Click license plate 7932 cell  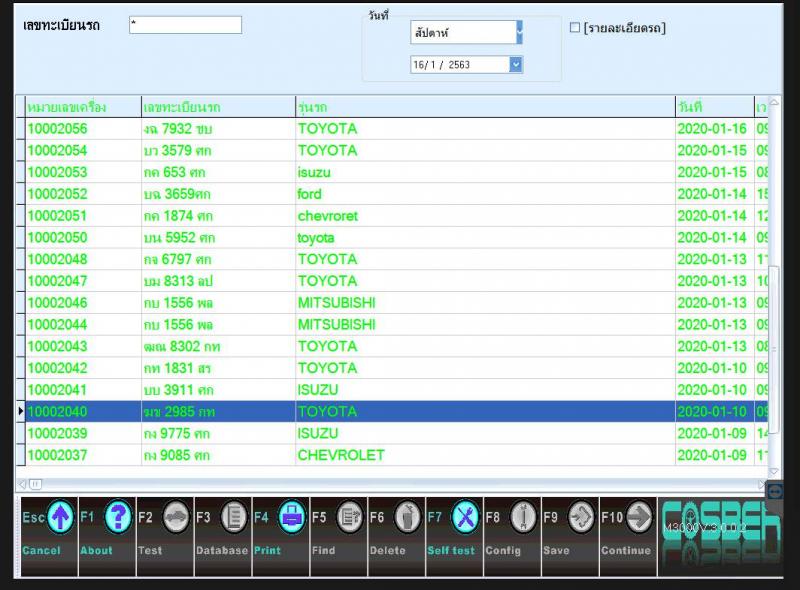point(218,129)
